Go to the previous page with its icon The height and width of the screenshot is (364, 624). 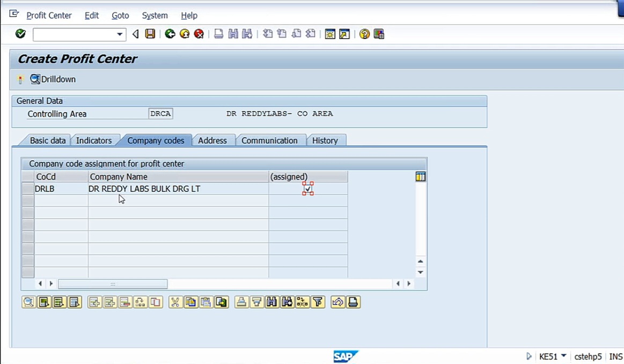tap(282, 34)
